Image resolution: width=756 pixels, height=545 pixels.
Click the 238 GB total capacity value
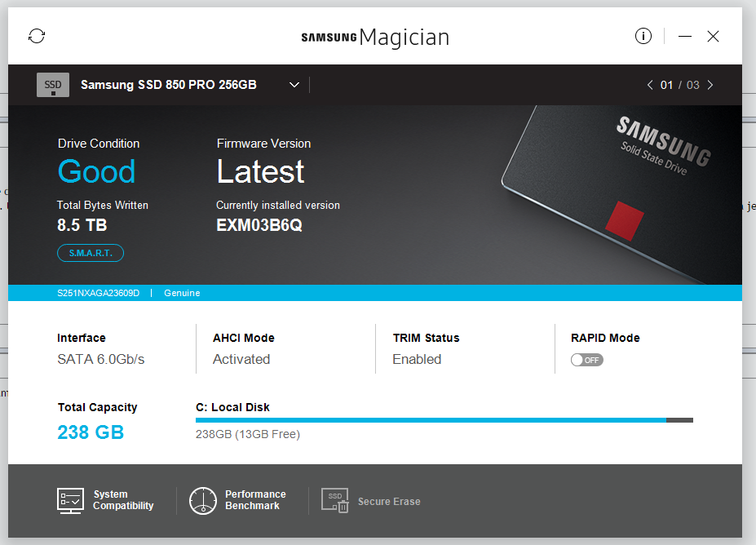[91, 432]
